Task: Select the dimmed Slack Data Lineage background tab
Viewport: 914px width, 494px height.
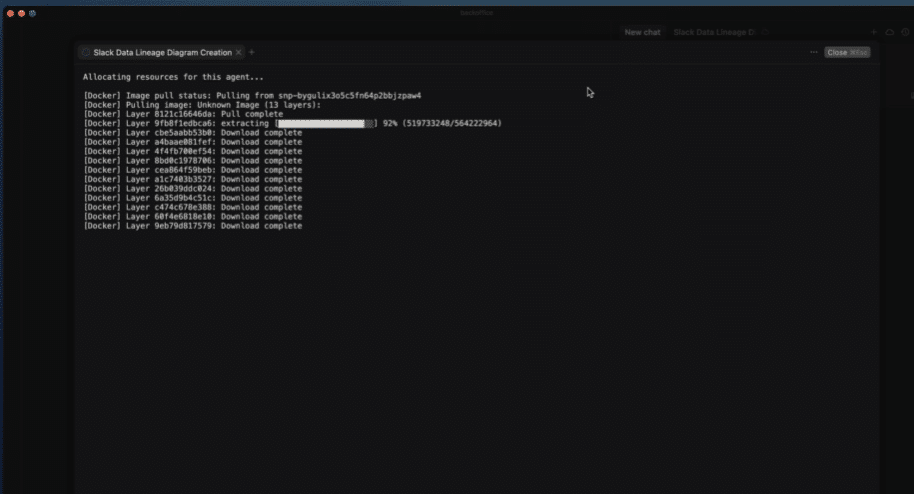Action: tap(714, 32)
